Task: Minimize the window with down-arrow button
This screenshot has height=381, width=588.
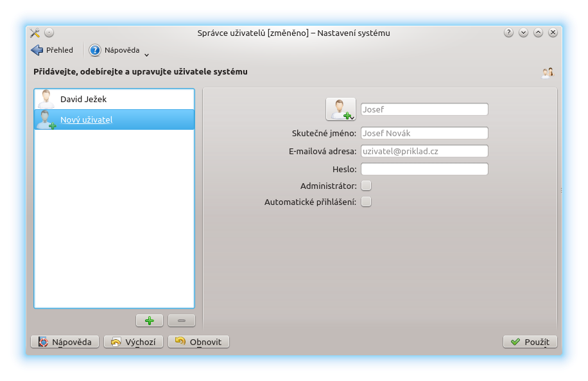Action: click(524, 33)
